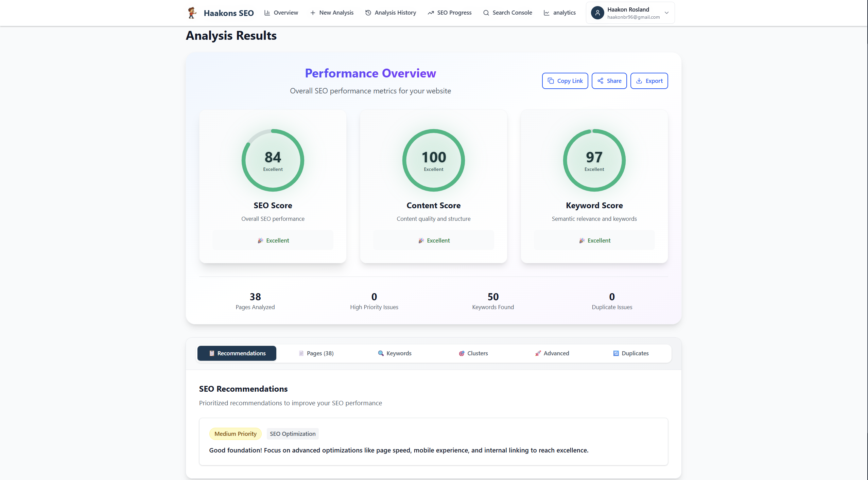Click the user avatar icon

pos(597,13)
